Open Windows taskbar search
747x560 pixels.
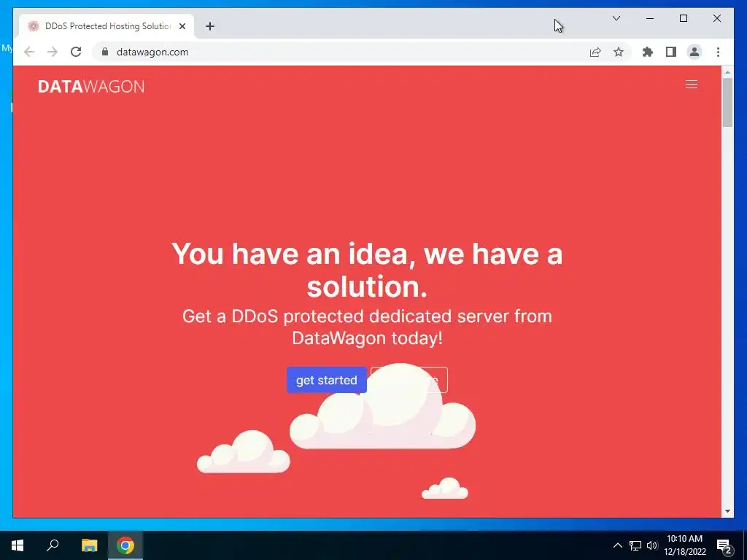[53, 545]
